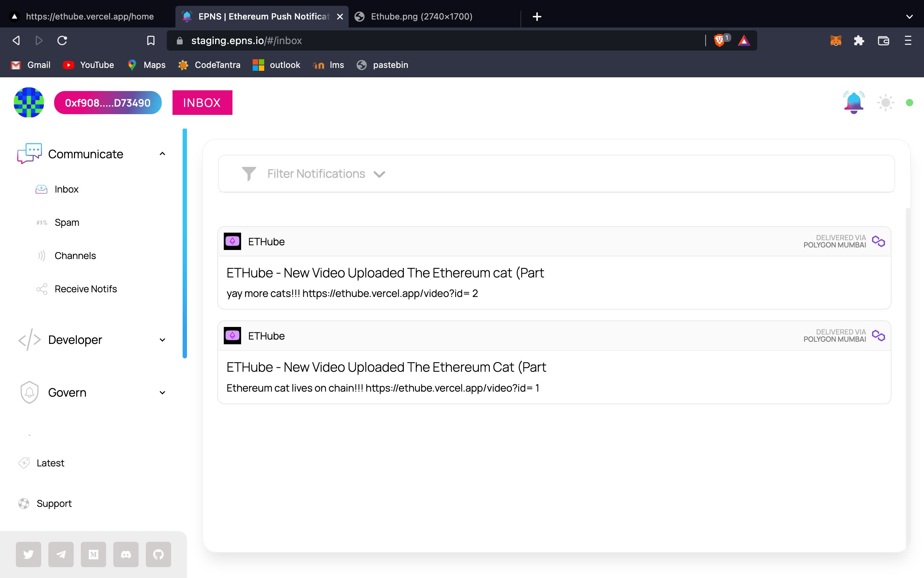Open a new browser tab

click(537, 17)
